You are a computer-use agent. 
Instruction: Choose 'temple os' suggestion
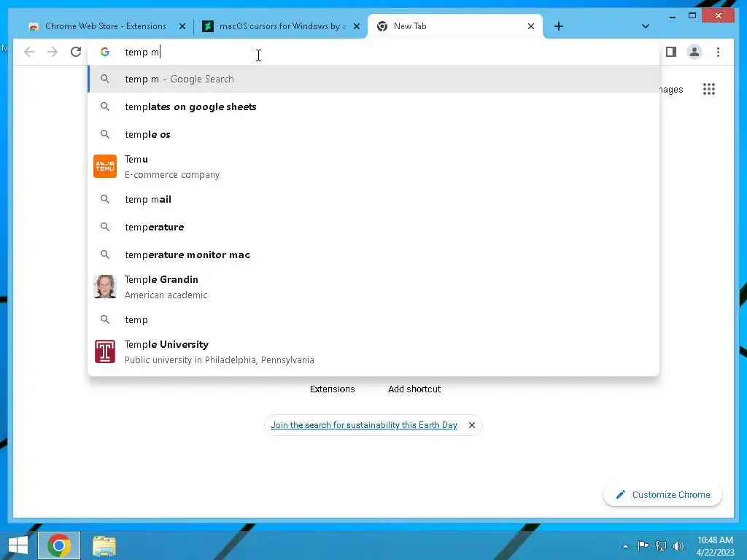[374, 134]
